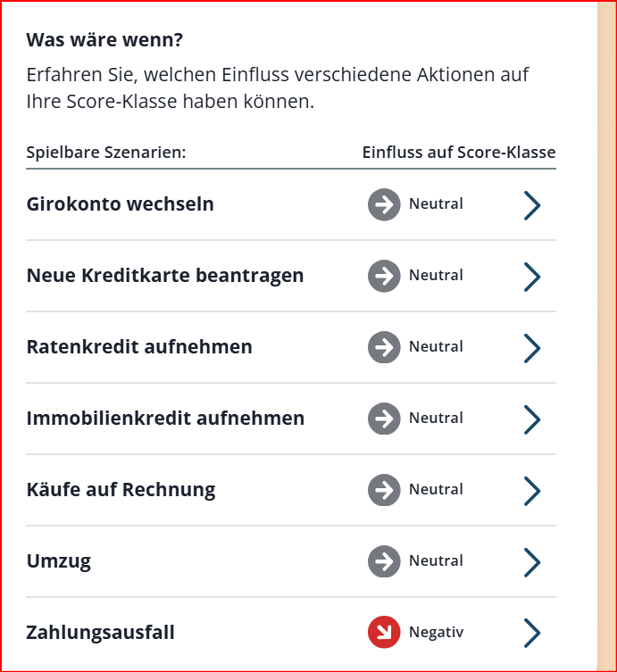Open the Zahlungsausfall chevron arrow
Image resolution: width=617 pixels, height=672 pixels.
[x=532, y=633]
